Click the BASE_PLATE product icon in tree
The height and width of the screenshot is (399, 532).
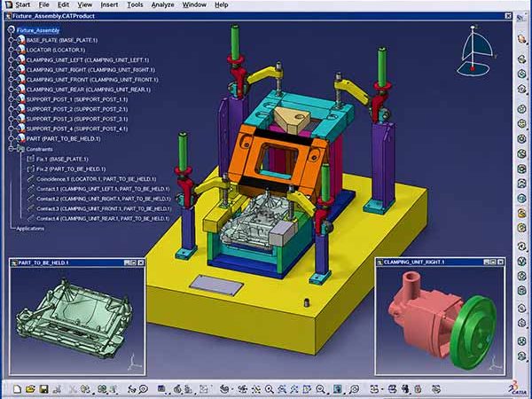coord(21,40)
